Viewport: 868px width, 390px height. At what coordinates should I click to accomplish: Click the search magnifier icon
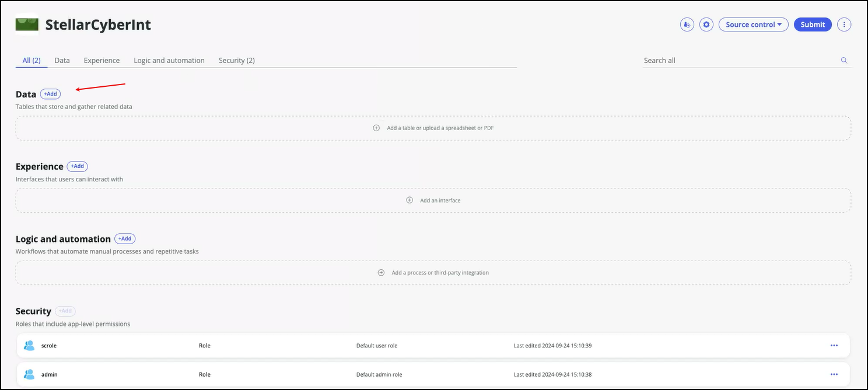843,61
